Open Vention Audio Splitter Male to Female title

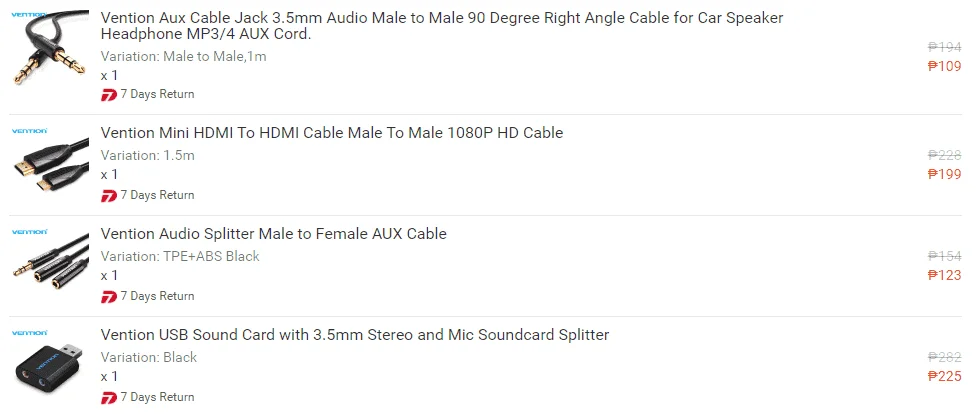click(273, 234)
